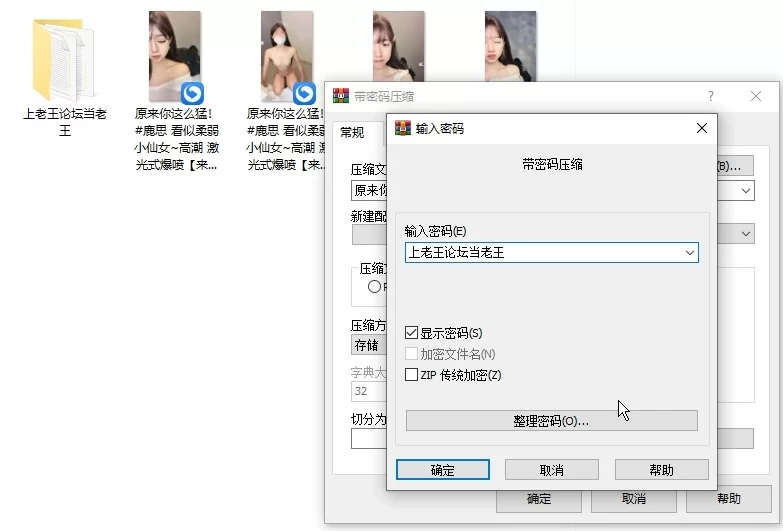Switch to the 常规 tab

tap(352, 132)
